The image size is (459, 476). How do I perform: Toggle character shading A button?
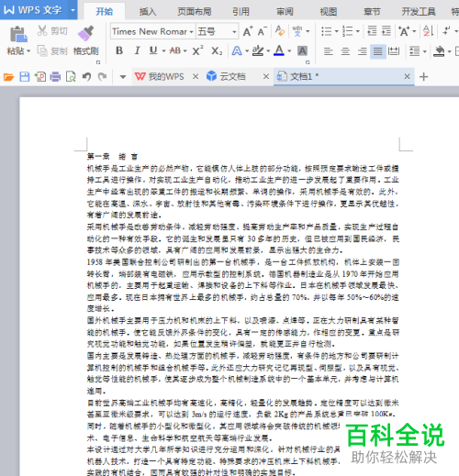302,51
